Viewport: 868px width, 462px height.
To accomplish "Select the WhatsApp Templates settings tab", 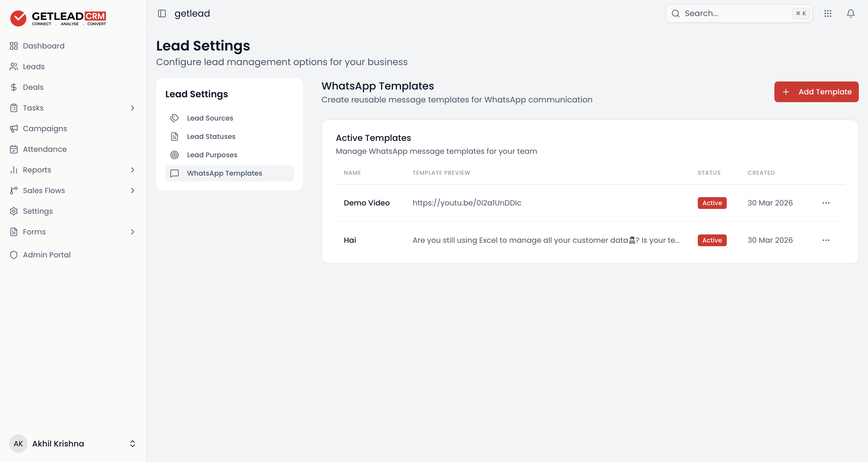I will (x=229, y=173).
